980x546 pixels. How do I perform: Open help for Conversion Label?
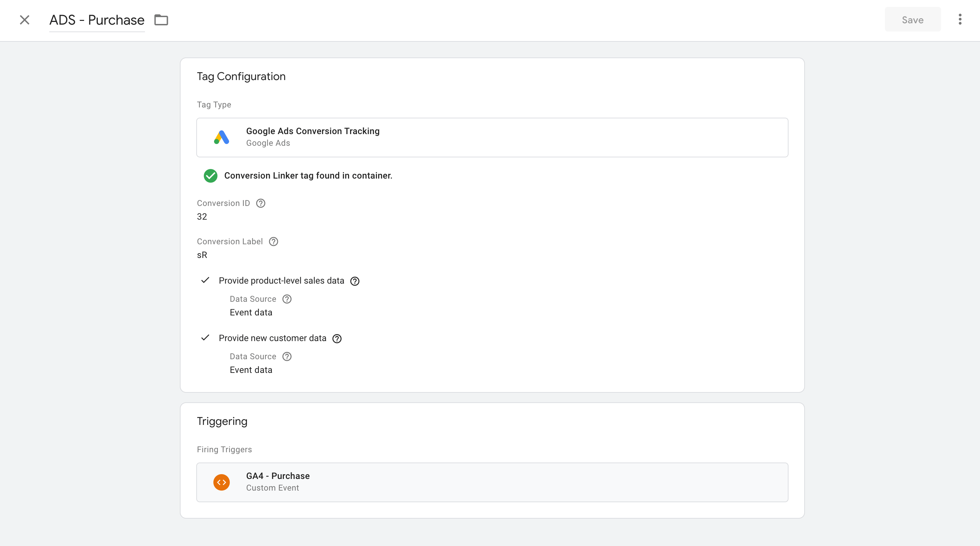pos(274,242)
